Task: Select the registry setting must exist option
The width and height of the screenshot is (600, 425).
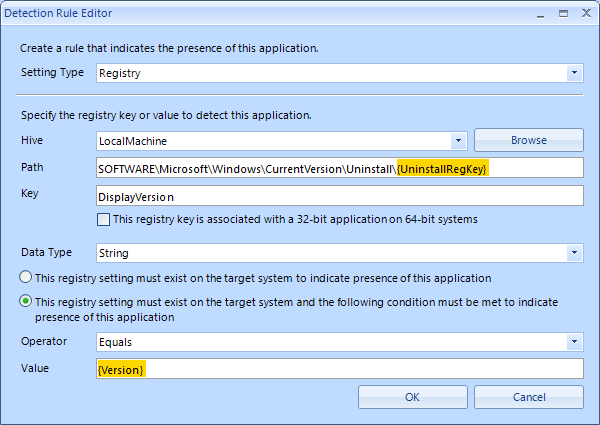Action: [x=26, y=277]
